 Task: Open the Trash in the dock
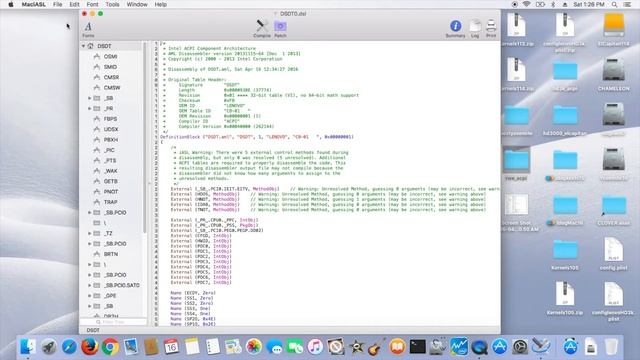coord(611,347)
